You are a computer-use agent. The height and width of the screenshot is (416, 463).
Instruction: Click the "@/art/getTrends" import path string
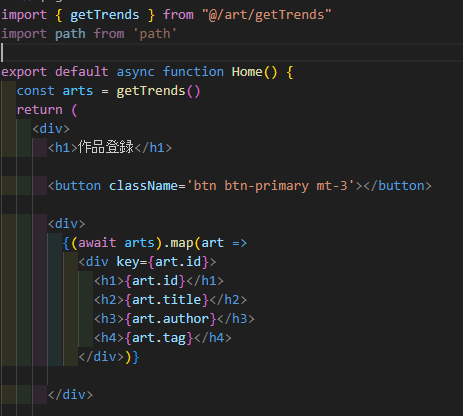(x=266, y=15)
